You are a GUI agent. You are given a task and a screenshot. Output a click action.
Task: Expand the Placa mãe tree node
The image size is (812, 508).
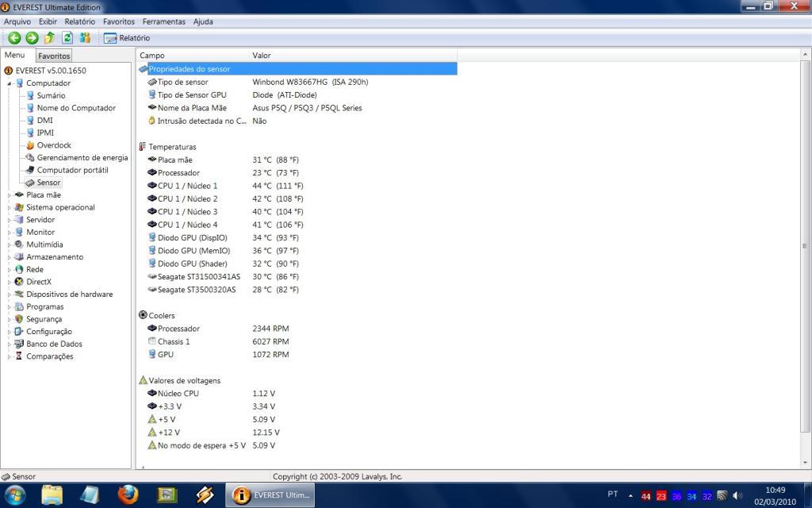[10, 195]
